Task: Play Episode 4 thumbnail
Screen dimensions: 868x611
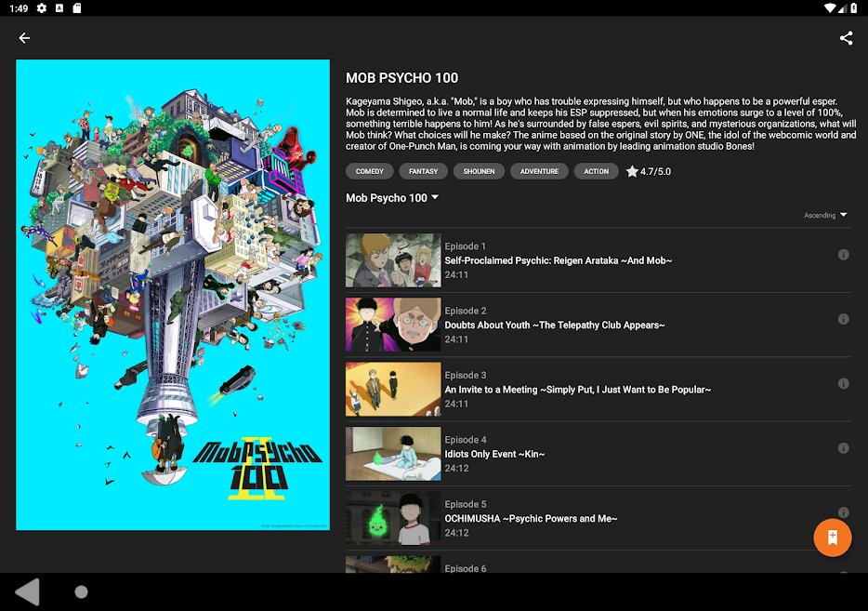Action: pyautogui.click(x=393, y=454)
